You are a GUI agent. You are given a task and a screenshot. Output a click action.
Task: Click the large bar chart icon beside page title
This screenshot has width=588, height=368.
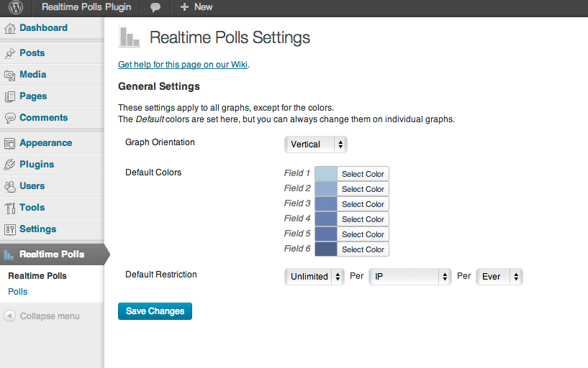coord(130,37)
